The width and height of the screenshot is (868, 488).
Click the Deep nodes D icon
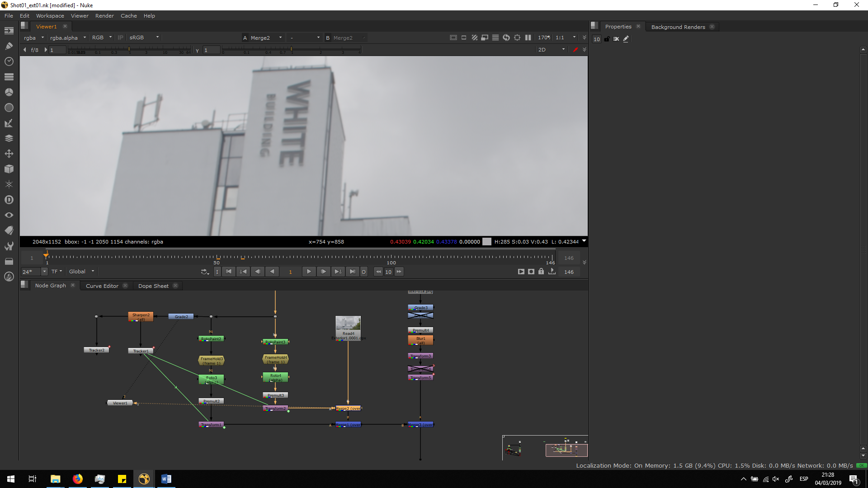[x=9, y=200]
